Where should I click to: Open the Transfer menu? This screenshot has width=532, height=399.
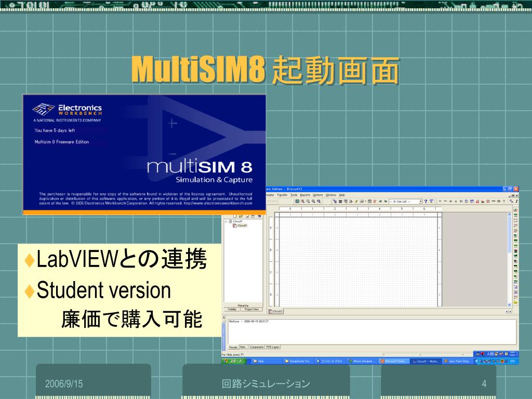(282, 195)
